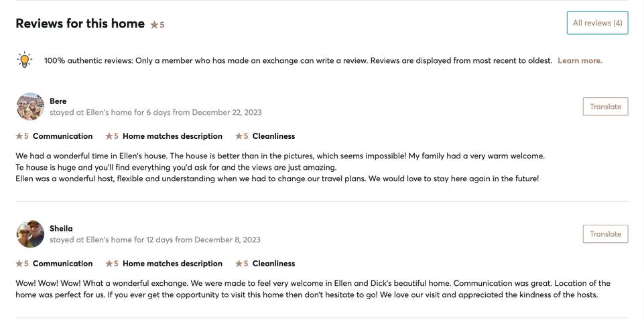Click Sheila's Home matches description star
The width and height of the screenshot is (644, 322).
[x=109, y=264]
